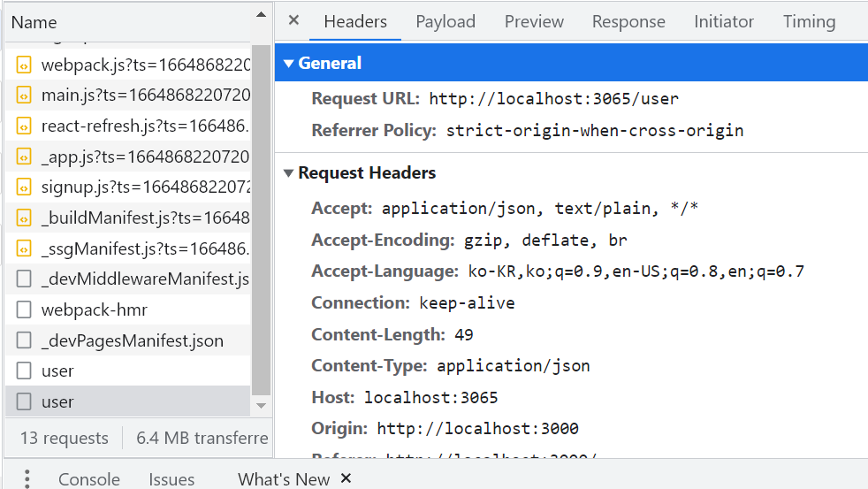The height and width of the screenshot is (489, 868).
Task: Click the document icon for _devPagesManifest.json
Action: [x=25, y=340]
